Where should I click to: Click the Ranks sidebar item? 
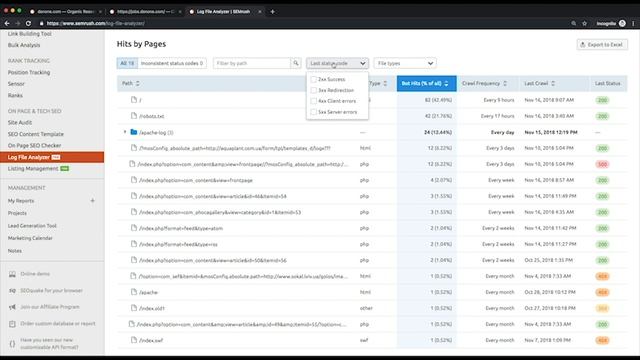click(15, 95)
